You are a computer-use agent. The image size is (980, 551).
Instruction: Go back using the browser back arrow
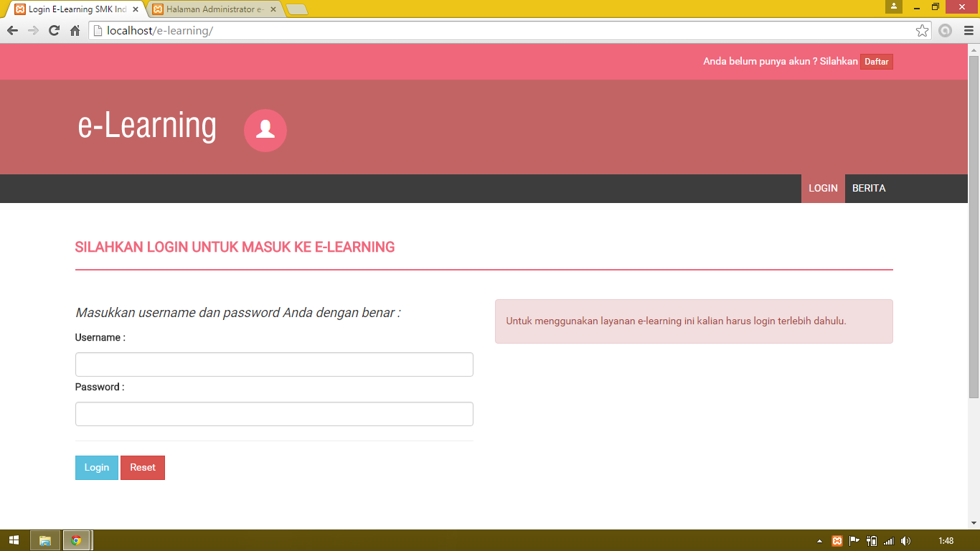(12, 31)
